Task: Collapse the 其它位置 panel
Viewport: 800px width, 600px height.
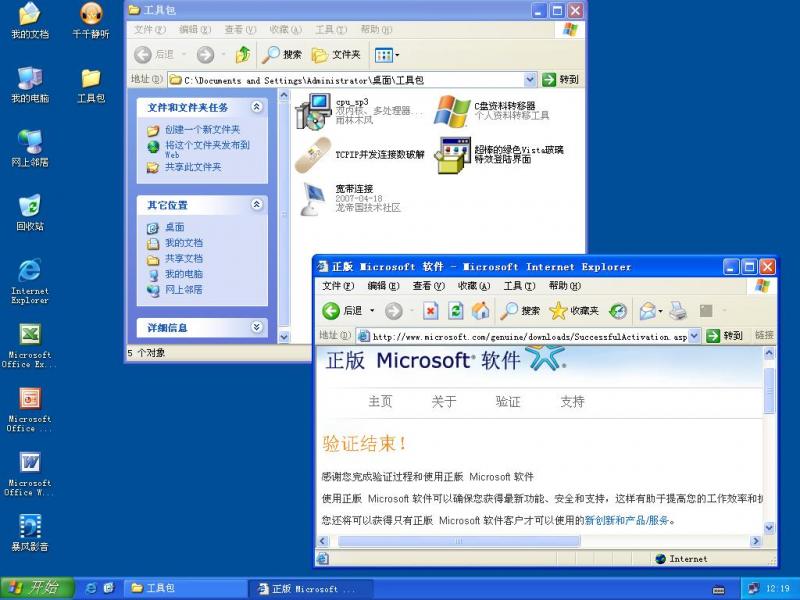Action: click(x=257, y=205)
